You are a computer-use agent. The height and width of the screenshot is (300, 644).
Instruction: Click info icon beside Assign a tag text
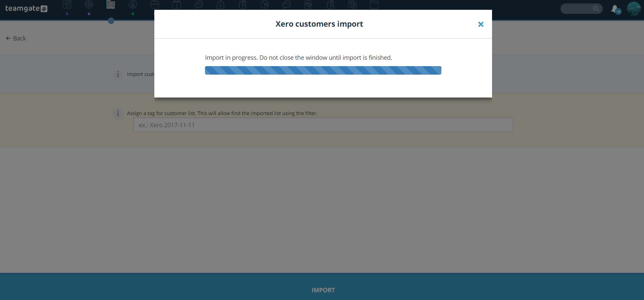click(x=118, y=113)
